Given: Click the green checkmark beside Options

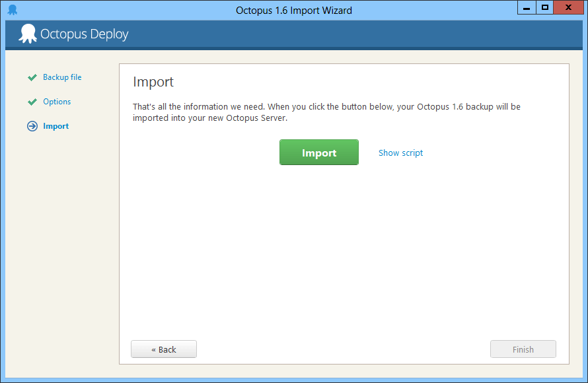Looking at the screenshot, I should point(32,102).
